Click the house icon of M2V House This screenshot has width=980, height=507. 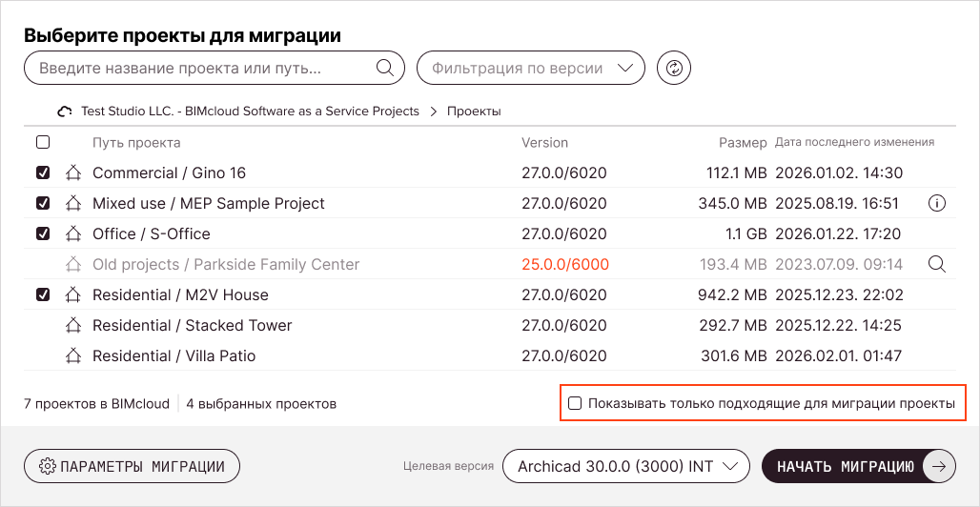(x=73, y=295)
